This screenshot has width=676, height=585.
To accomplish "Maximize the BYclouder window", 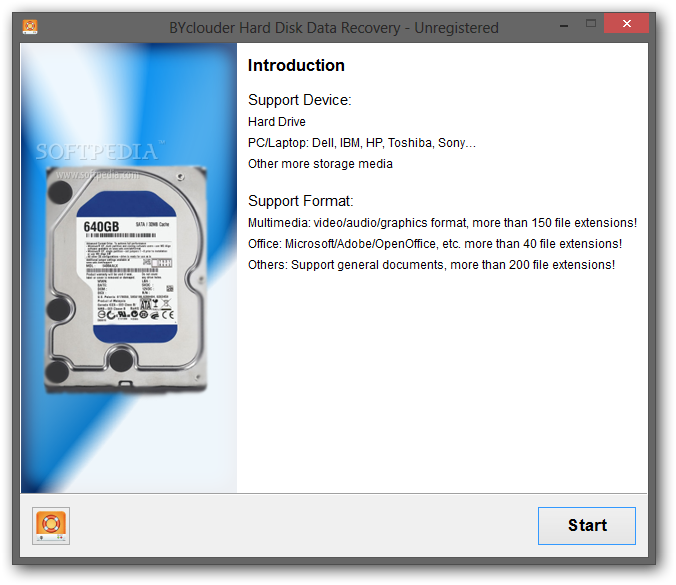I will click(x=591, y=23).
